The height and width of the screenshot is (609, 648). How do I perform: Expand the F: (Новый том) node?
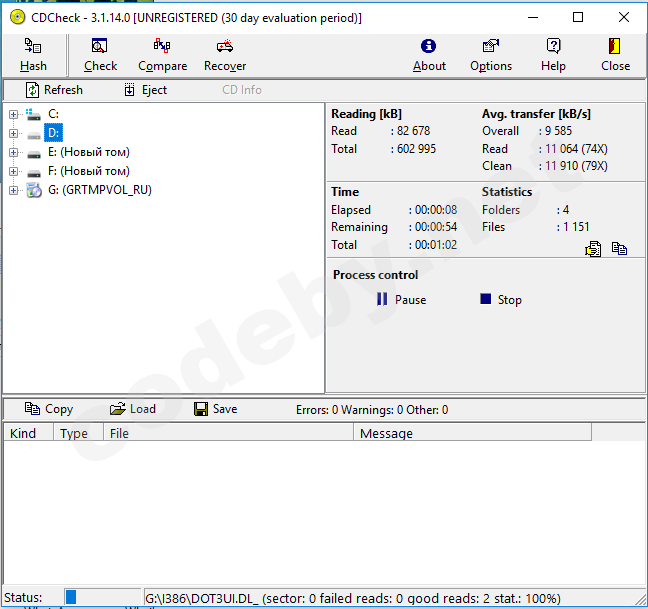tap(13, 171)
